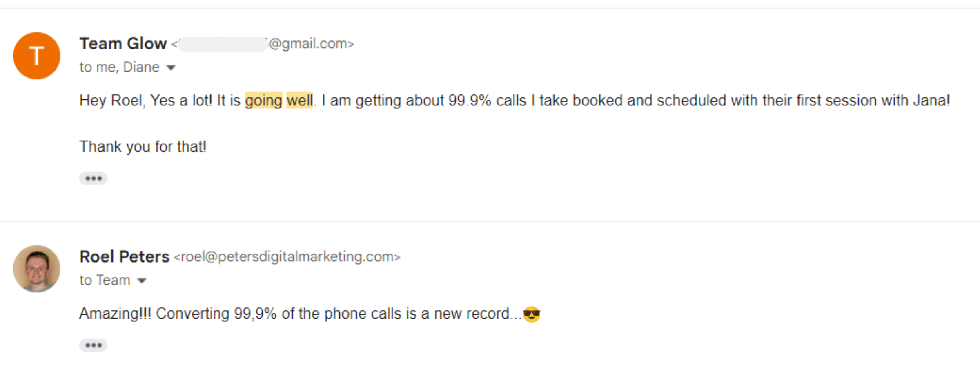Click the highlighted word "well"
The image size is (980, 368).
[300, 101]
